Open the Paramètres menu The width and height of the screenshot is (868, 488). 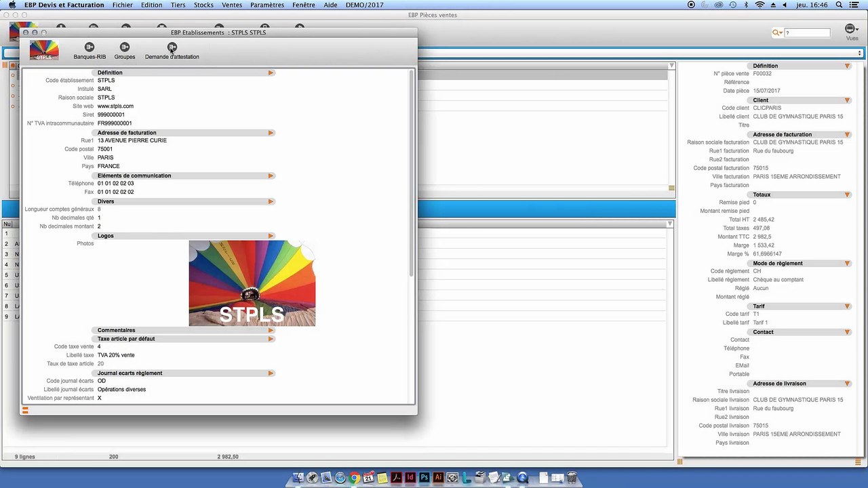[267, 5]
